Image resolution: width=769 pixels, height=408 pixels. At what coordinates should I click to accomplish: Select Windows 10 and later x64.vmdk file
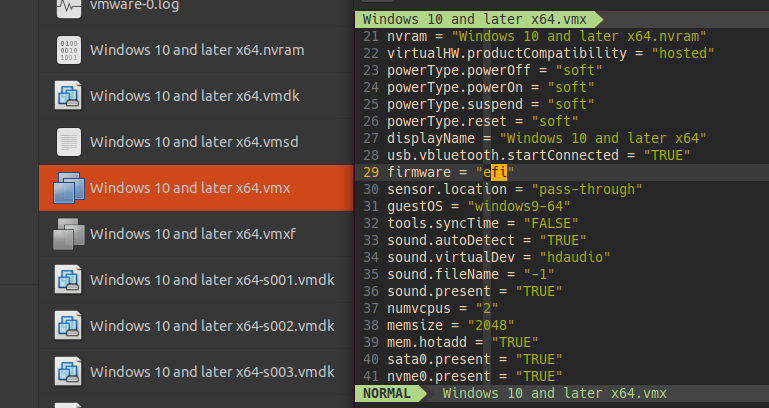tap(195, 96)
